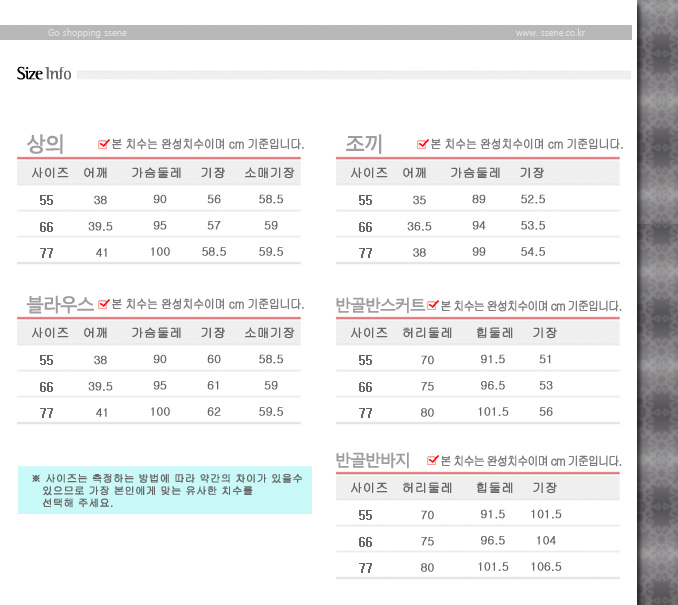Click the 블라우스 section heading
Image resolution: width=678 pixels, height=605 pixels.
pos(60,304)
